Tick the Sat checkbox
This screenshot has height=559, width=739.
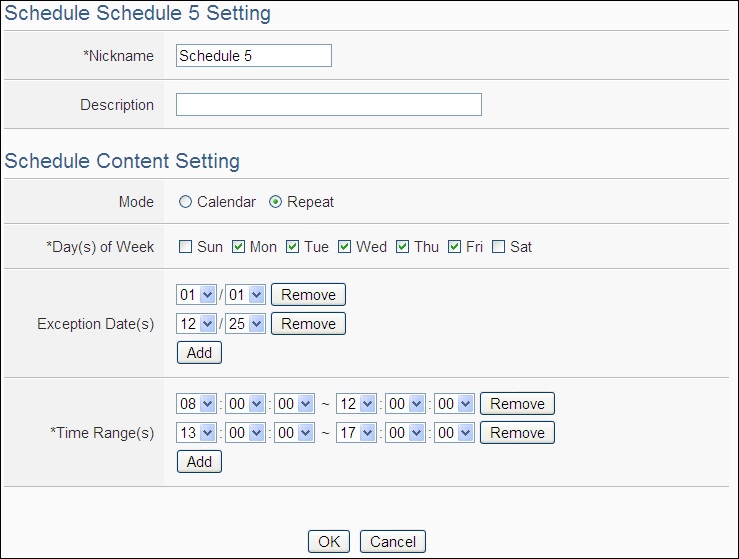pos(499,247)
